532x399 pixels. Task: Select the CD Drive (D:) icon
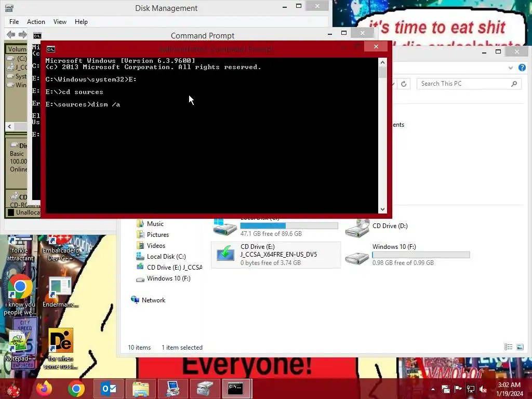[357, 228]
